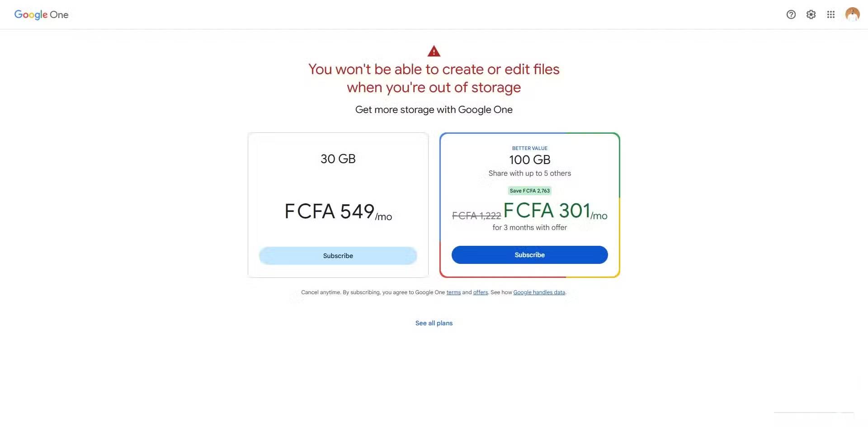The image size is (868, 427).
Task: Click the account profile avatar
Action: [852, 14]
